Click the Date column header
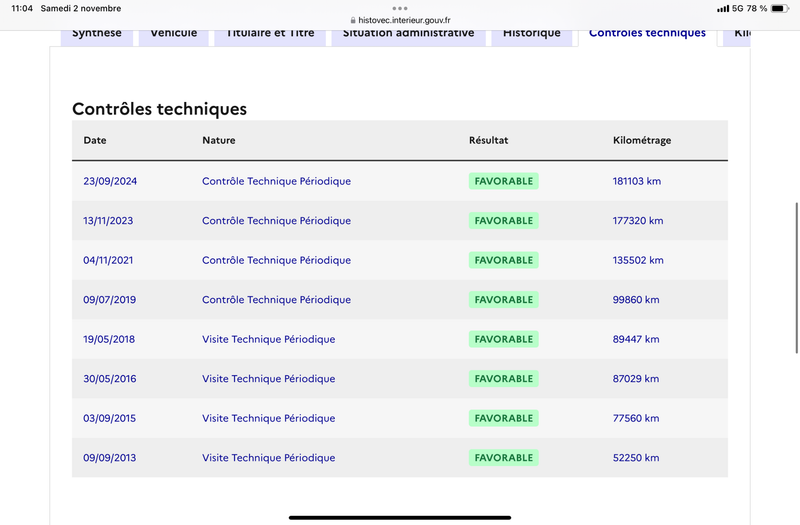The width and height of the screenshot is (800, 525). [95, 140]
